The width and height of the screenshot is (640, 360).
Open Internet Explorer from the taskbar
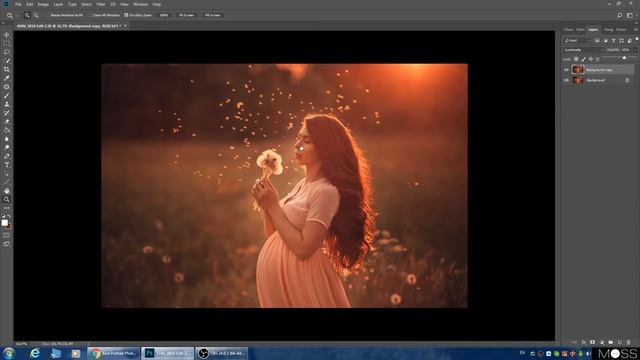35,353
